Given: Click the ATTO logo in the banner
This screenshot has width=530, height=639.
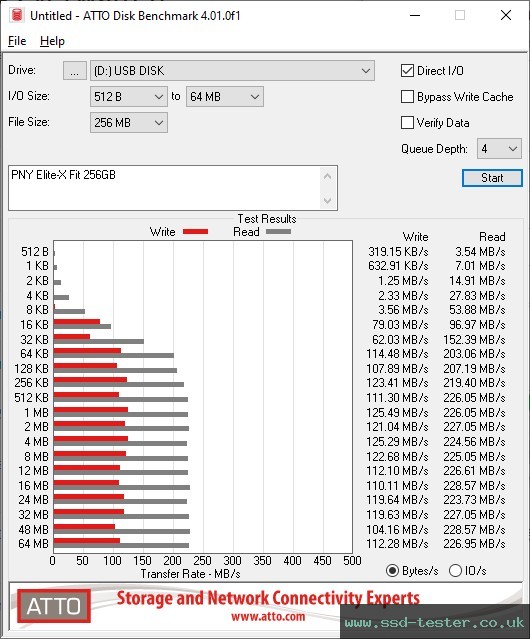Looking at the screenshot, I should (x=53, y=606).
